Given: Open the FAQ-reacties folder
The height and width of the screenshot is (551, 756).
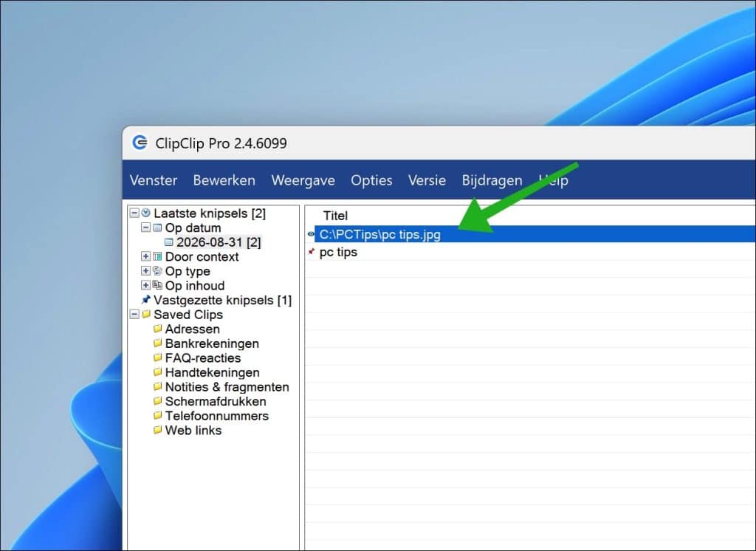Looking at the screenshot, I should pyautogui.click(x=203, y=358).
